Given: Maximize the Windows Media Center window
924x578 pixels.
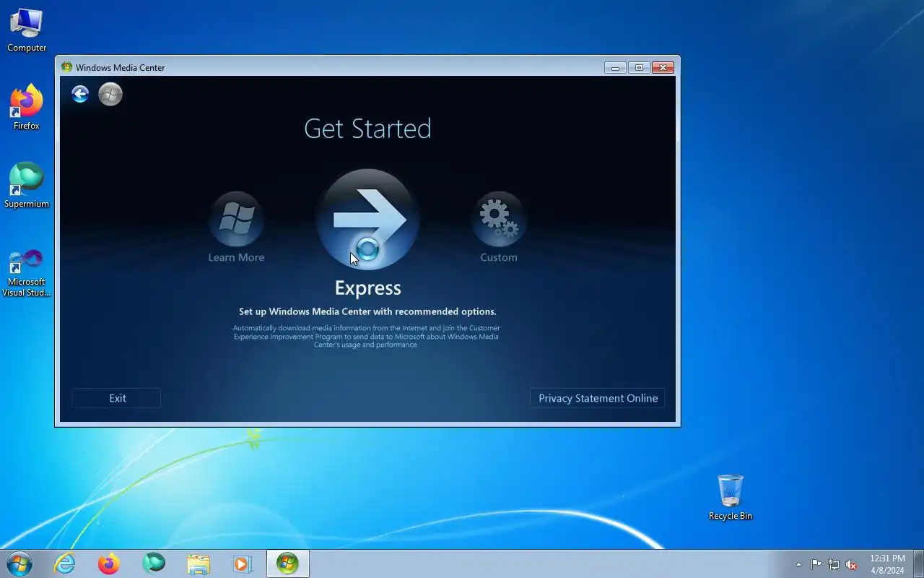Looking at the screenshot, I should click(x=639, y=67).
